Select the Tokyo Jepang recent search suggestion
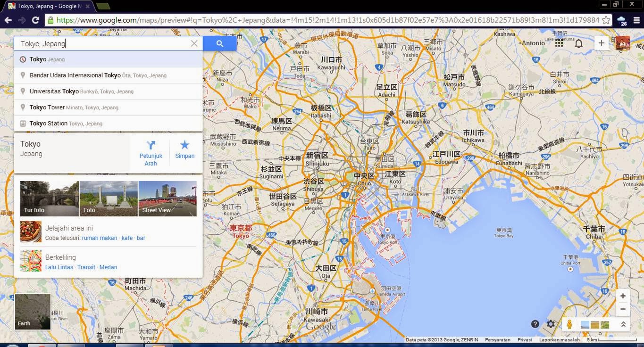The height and width of the screenshot is (347, 644). click(109, 59)
